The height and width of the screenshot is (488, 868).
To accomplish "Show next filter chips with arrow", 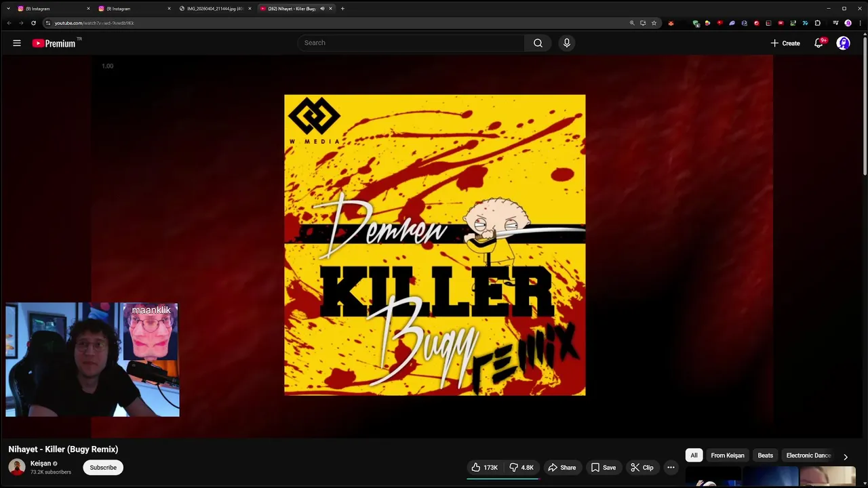I will tap(845, 456).
